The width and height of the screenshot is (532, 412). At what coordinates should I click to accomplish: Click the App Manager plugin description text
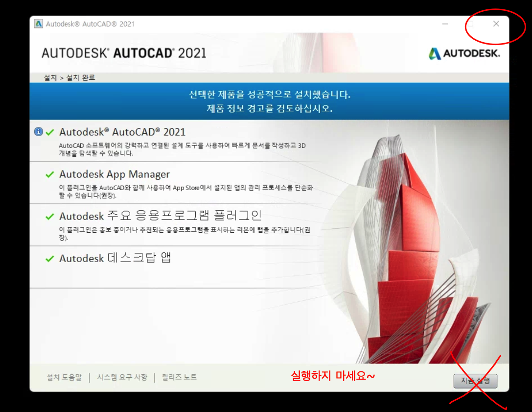click(x=186, y=192)
